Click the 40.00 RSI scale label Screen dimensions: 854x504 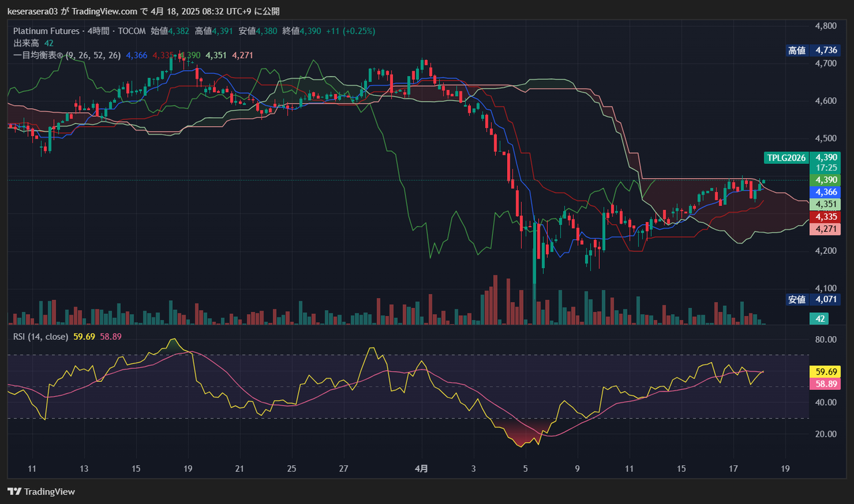(826, 402)
